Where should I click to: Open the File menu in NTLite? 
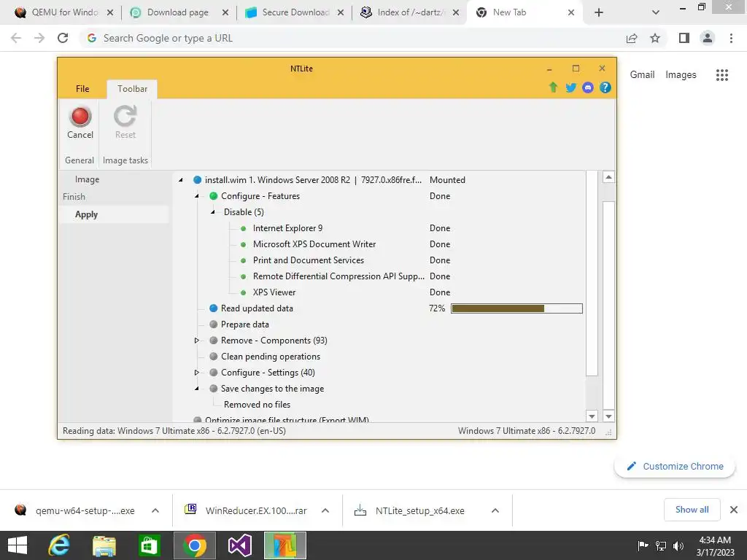click(82, 88)
